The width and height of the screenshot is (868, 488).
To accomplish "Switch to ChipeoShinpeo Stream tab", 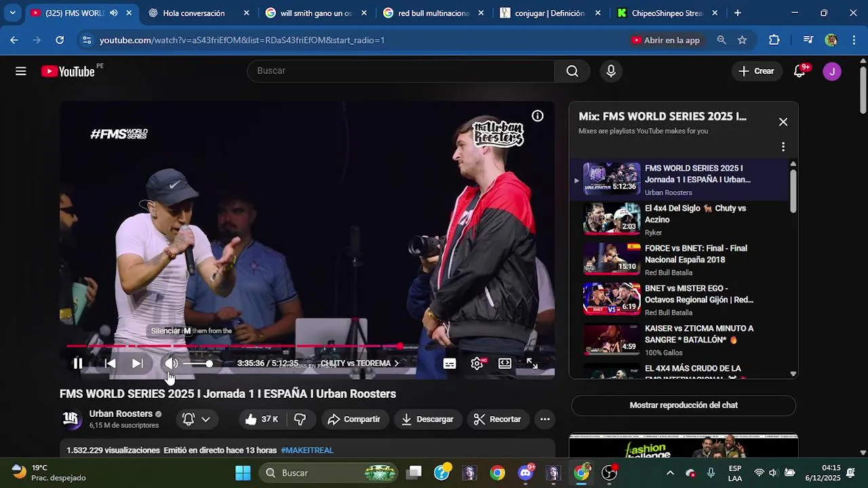I will tap(668, 13).
